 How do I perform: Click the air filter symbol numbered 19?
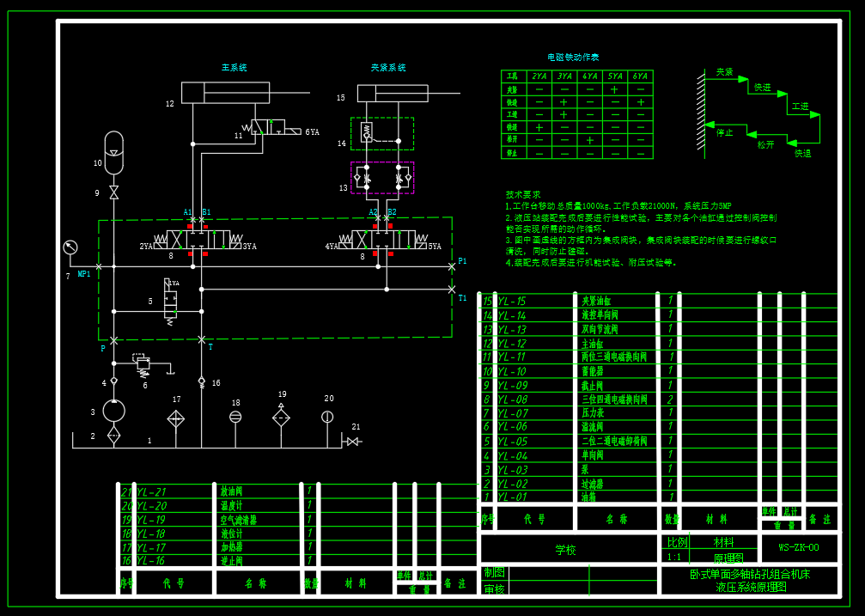click(x=282, y=417)
